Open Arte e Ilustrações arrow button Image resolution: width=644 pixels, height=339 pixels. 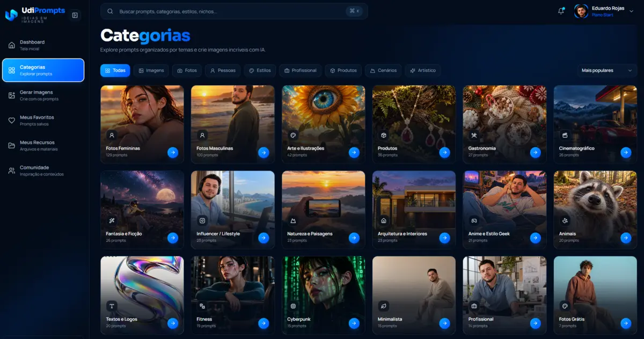pos(354,152)
